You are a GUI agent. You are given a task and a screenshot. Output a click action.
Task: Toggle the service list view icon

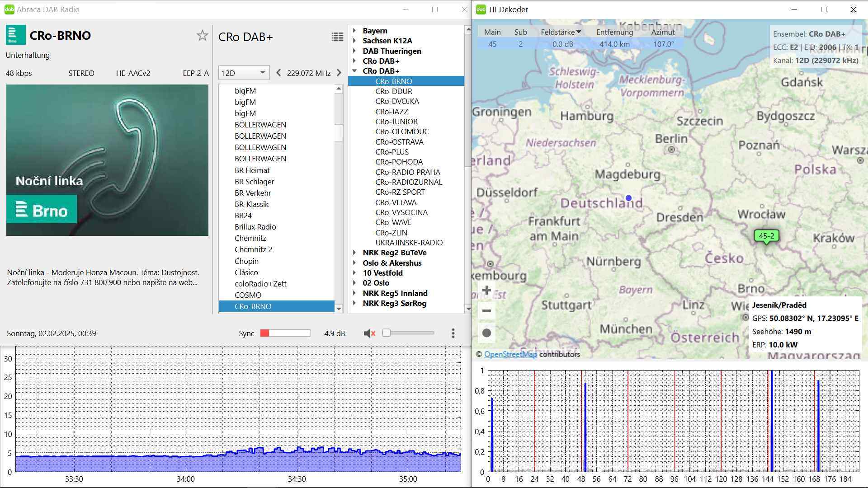[337, 37]
